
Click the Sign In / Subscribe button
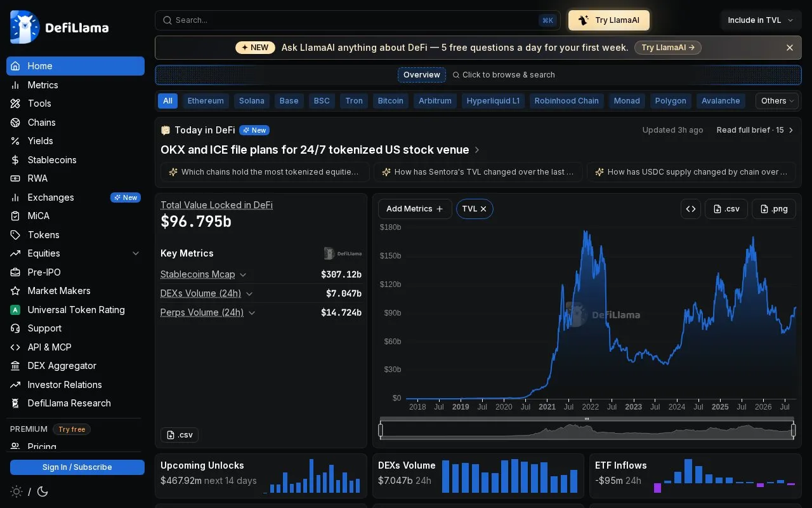click(77, 467)
